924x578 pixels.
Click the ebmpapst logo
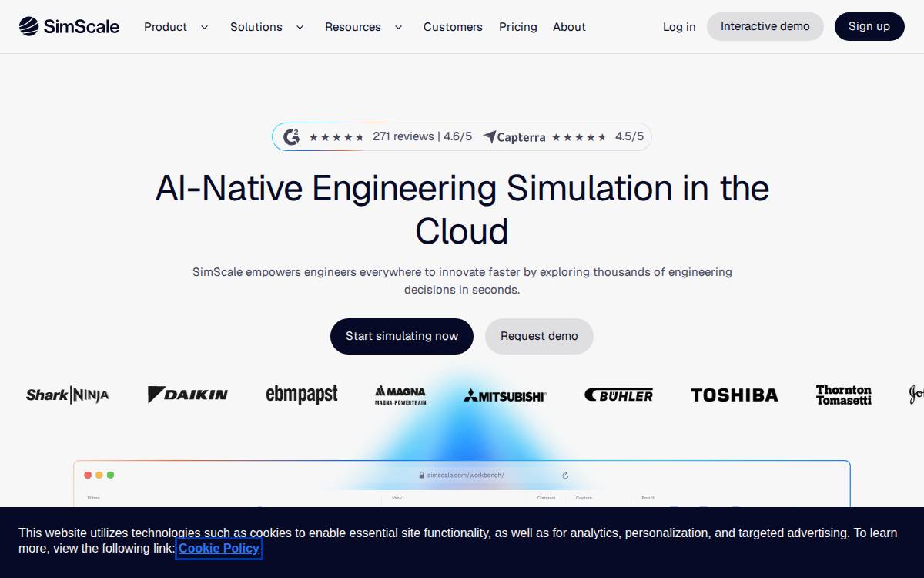coord(302,395)
